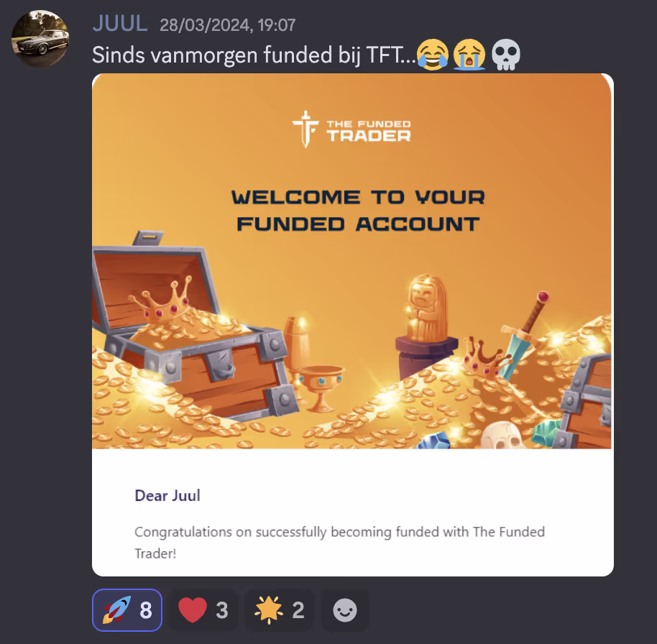Open the JUUL username profile popup

tap(120, 24)
